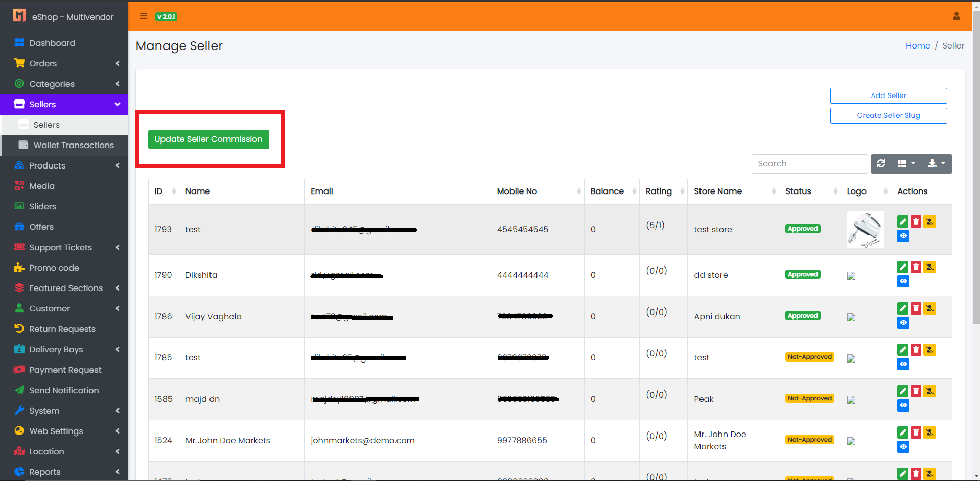The height and width of the screenshot is (481, 980).
Task: Expand the Featured Sections menu
Action: pyautogui.click(x=64, y=288)
